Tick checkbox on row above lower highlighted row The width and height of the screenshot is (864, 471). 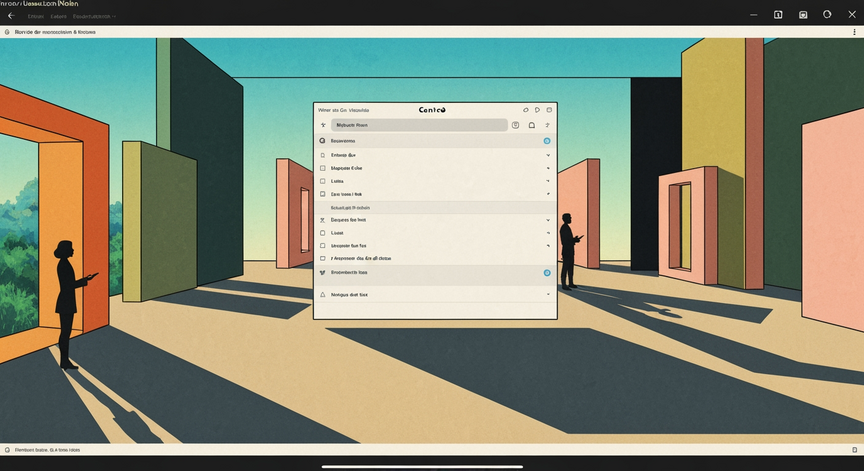(322, 258)
